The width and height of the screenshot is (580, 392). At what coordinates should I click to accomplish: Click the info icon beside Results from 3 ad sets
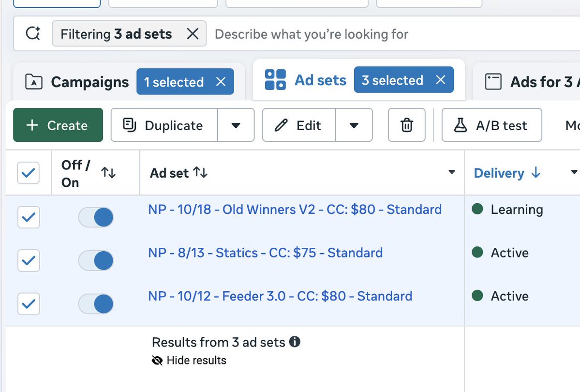click(x=295, y=342)
